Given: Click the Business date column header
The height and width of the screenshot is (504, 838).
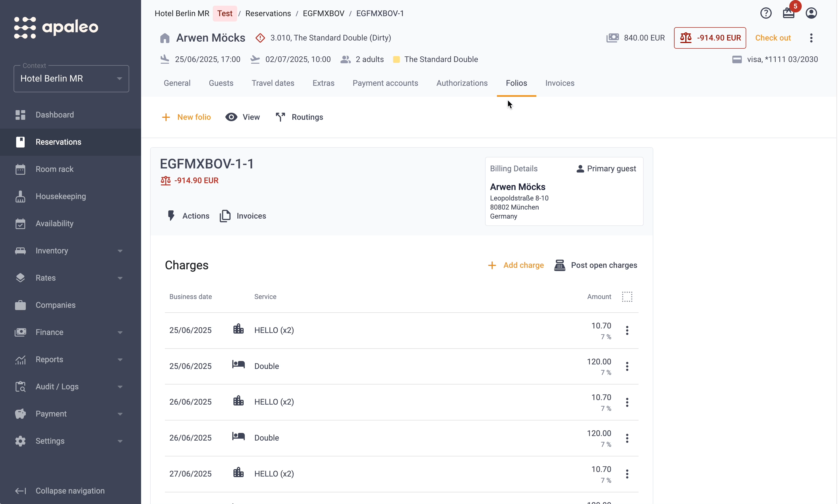Looking at the screenshot, I should click(x=190, y=296).
